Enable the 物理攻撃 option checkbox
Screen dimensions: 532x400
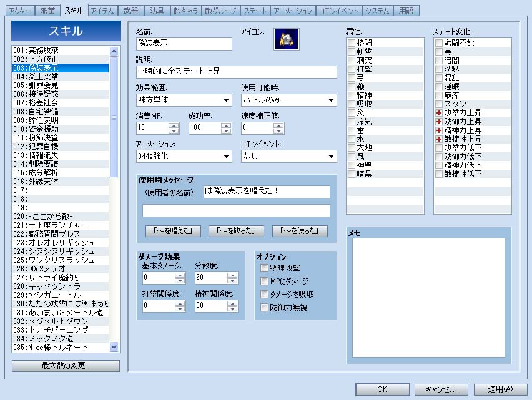pyautogui.click(x=265, y=268)
